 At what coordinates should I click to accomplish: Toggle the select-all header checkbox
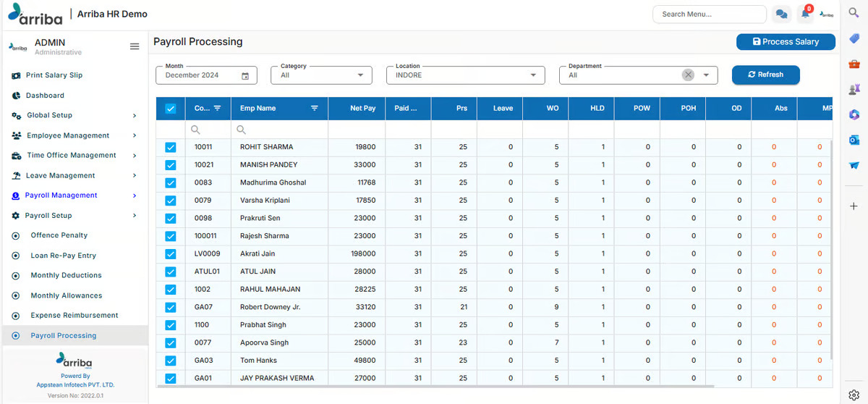click(171, 109)
